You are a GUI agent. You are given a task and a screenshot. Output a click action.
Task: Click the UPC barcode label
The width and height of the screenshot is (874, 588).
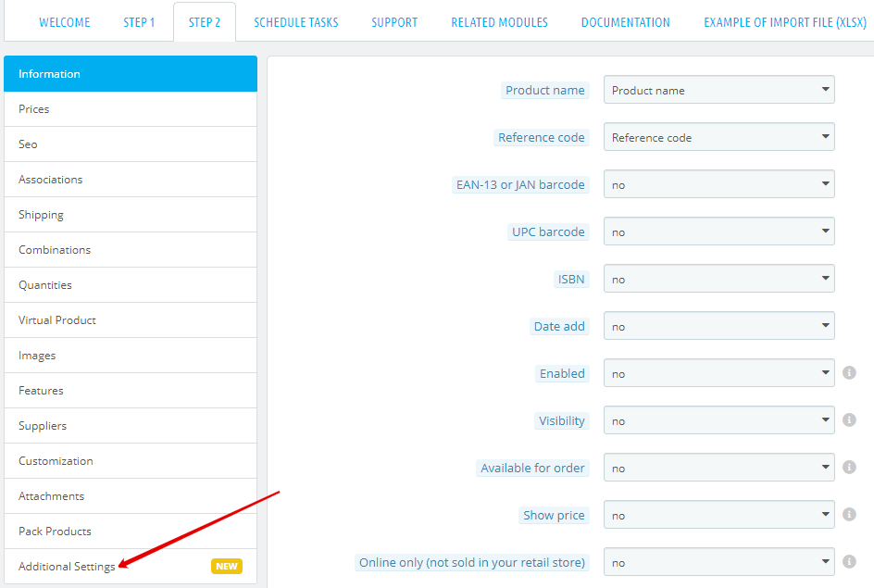tap(548, 231)
